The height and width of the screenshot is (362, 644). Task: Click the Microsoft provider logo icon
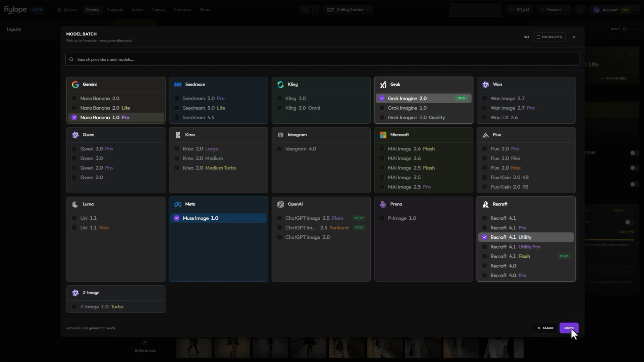383,135
